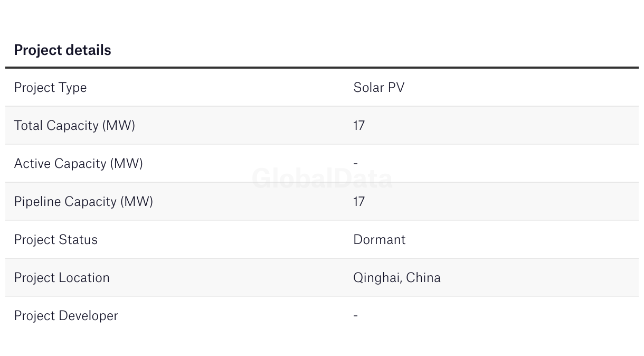Select the Total Capacity (MW) label
This screenshot has width=644, height=356.
click(x=74, y=126)
